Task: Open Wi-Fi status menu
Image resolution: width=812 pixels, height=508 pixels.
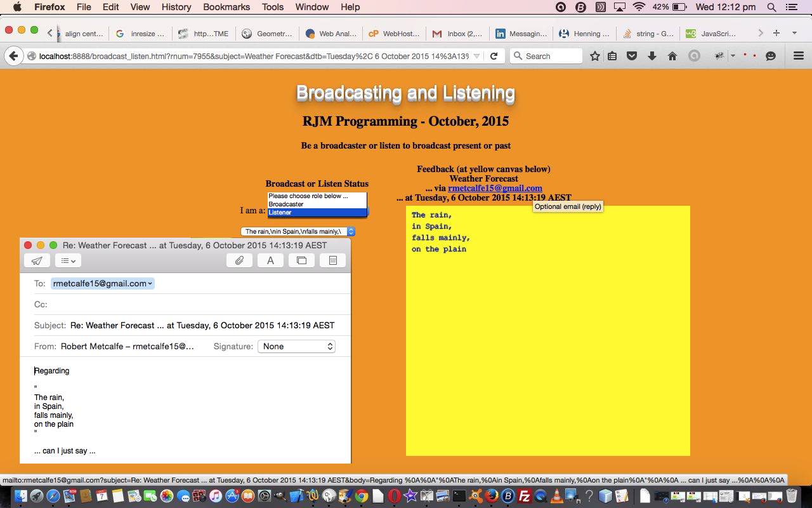Action: click(639, 7)
